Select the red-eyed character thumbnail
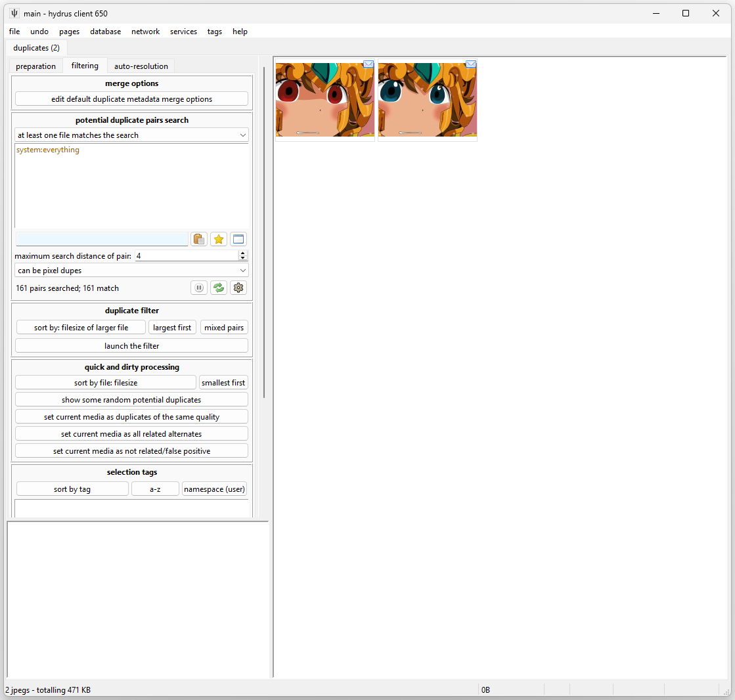The width and height of the screenshot is (735, 700). [325, 100]
